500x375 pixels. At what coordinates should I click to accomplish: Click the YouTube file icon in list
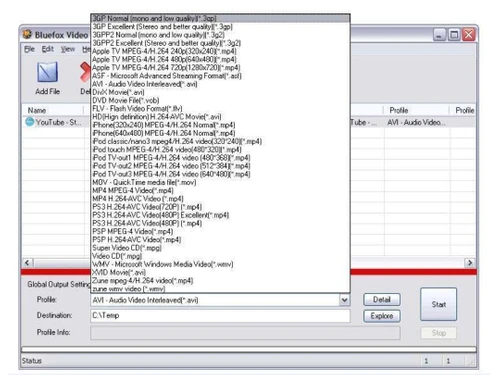[30, 122]
